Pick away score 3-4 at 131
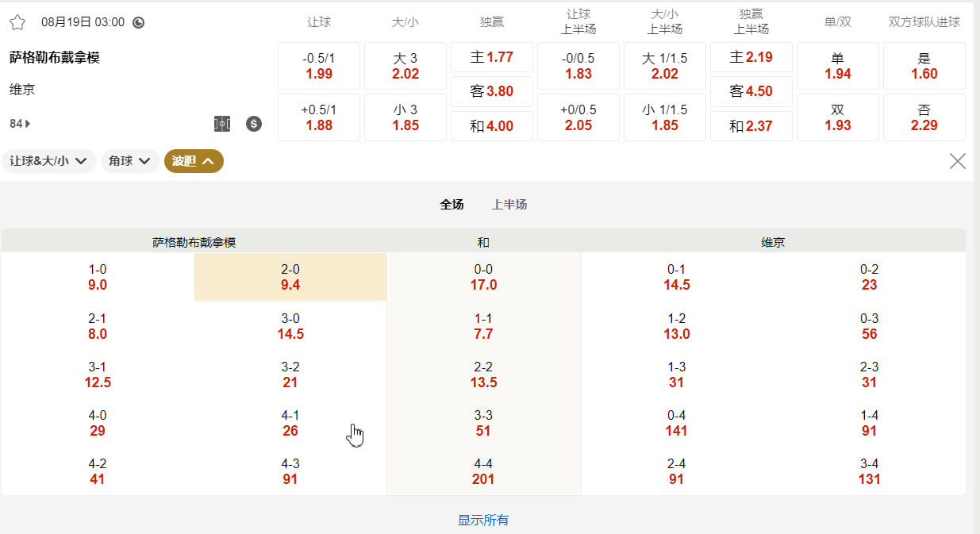 click(870, 471)
